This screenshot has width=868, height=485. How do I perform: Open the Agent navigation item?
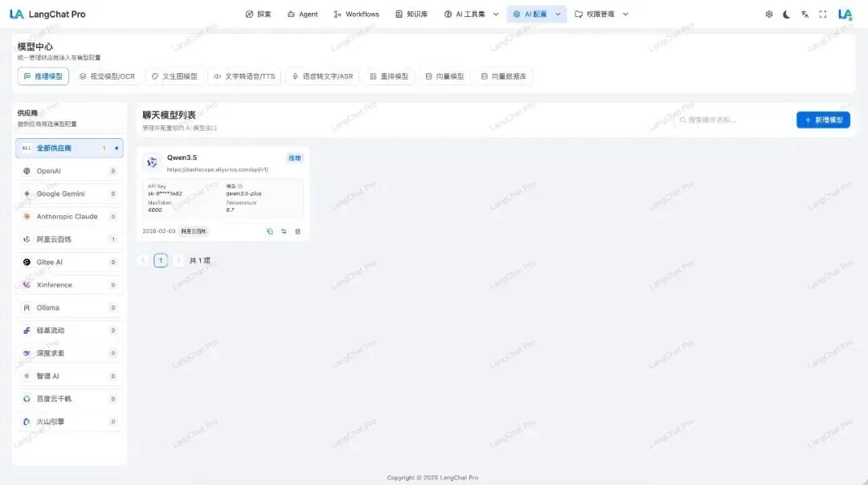coord(303,14)
